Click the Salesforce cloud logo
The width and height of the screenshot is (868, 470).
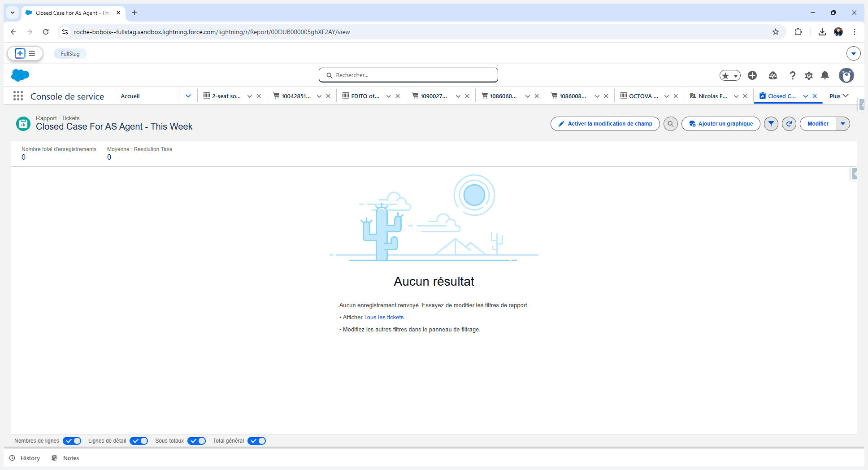20,75
